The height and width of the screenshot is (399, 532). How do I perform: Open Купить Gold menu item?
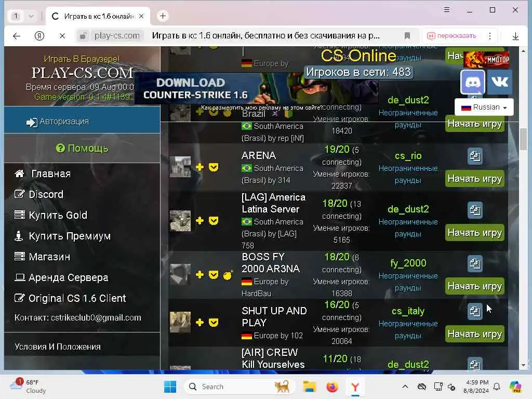click(51, 215)
